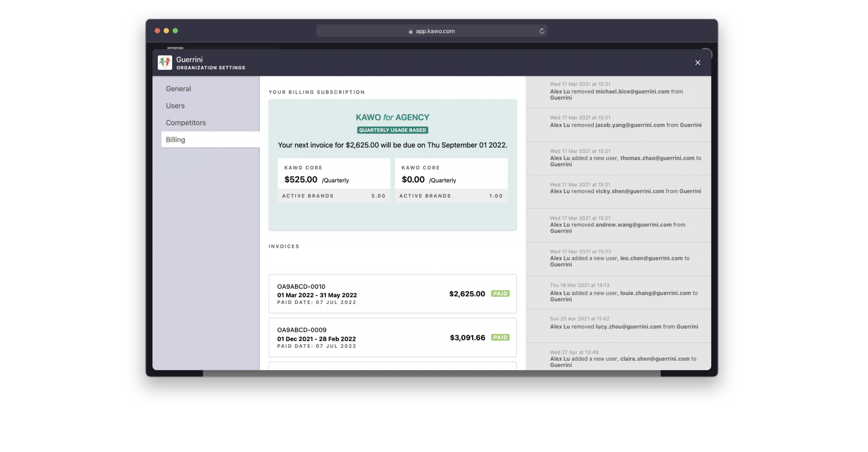Image resolution: width=868 pixels, height=452 pixels.
Task: Click period 01 Dec 2021 - 28 Feb 2022
Action: tap(316, 339)
